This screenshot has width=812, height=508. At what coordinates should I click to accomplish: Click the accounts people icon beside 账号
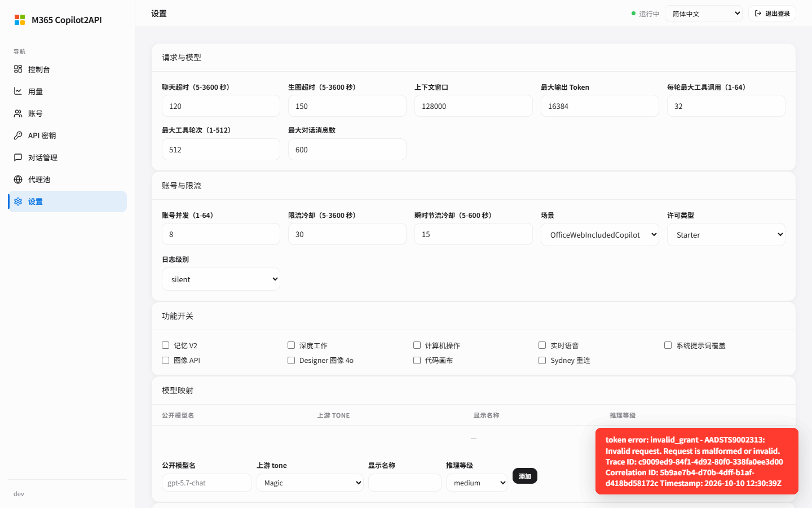click(x=18, y=113)
